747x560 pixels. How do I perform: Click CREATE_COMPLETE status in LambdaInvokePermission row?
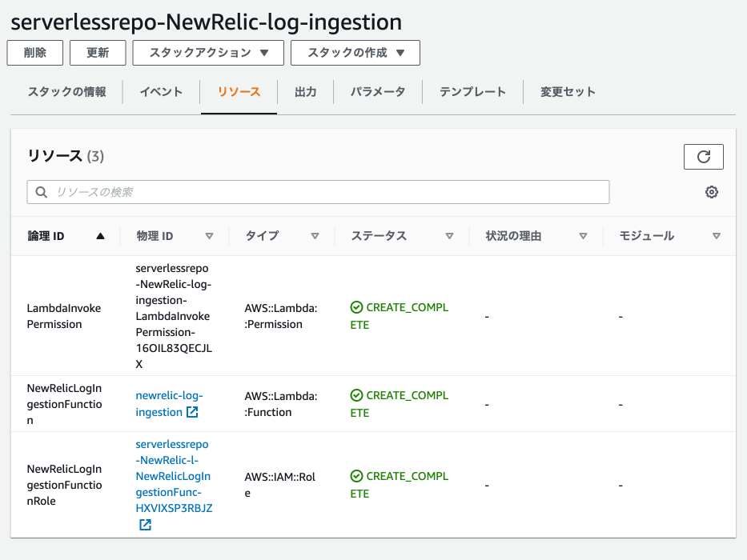[x=400, y=316]
